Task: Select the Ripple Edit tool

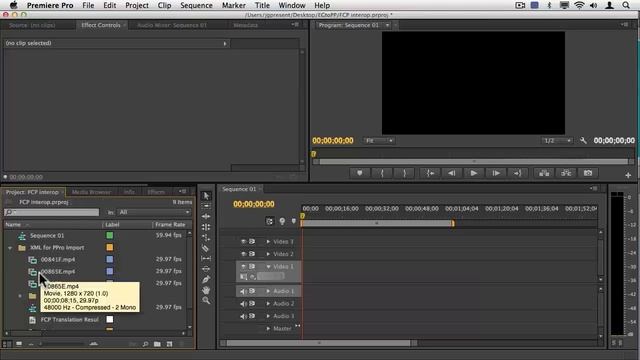Action: (206, 216)
